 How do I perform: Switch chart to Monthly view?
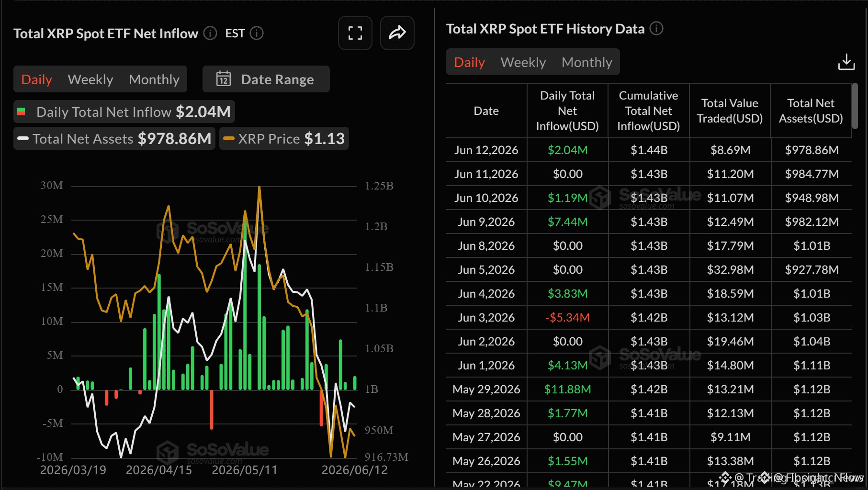point(154,79)
